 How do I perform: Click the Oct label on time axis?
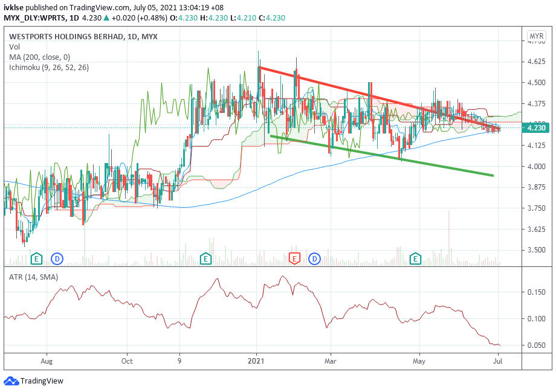(127, 361)
